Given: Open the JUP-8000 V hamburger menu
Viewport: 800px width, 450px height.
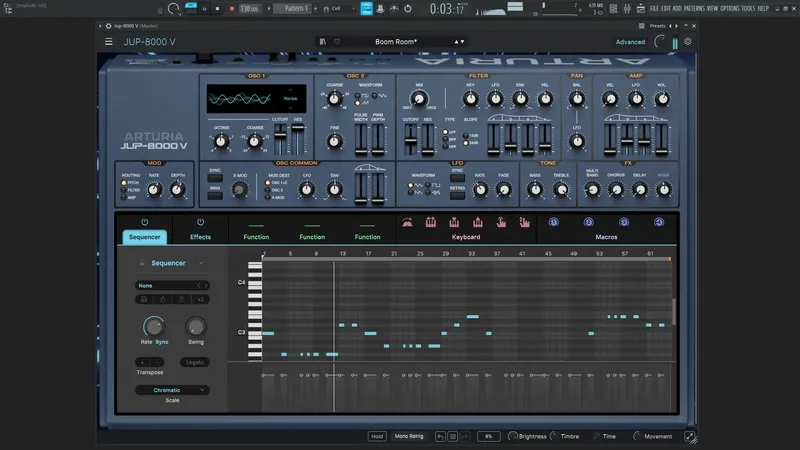Looking at the screenshot, I should tap(109, 42).
